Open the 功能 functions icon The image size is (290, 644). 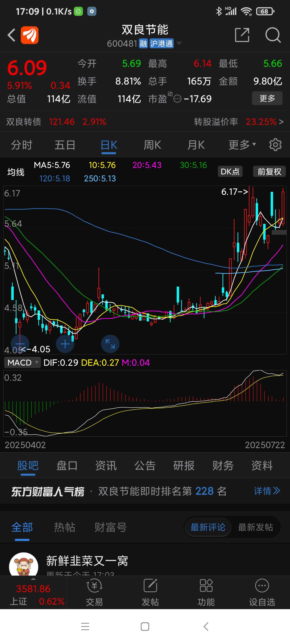(206, 593)
